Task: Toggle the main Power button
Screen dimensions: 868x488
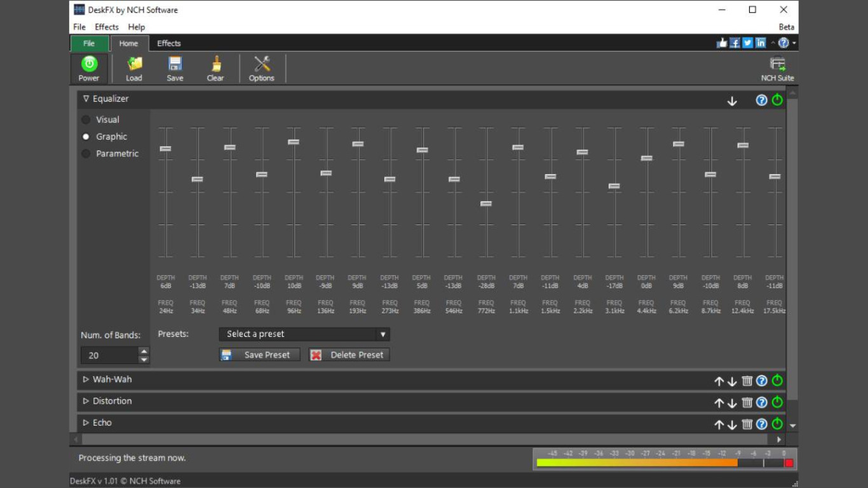Action: (x=89, y=69)
